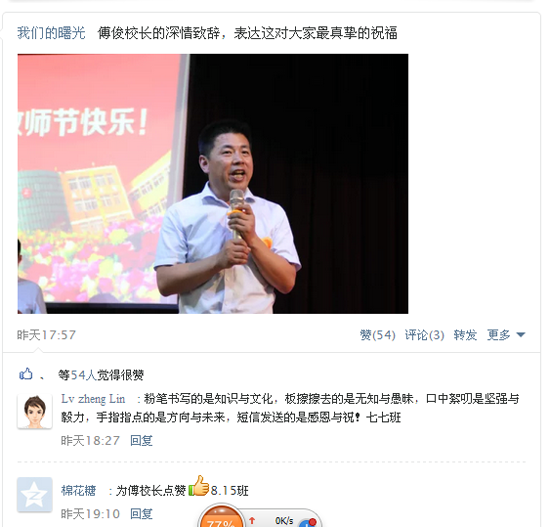Reply to Lv zheng Lin's comment
The width and height of the screenshot is (550, 527).
141,440
